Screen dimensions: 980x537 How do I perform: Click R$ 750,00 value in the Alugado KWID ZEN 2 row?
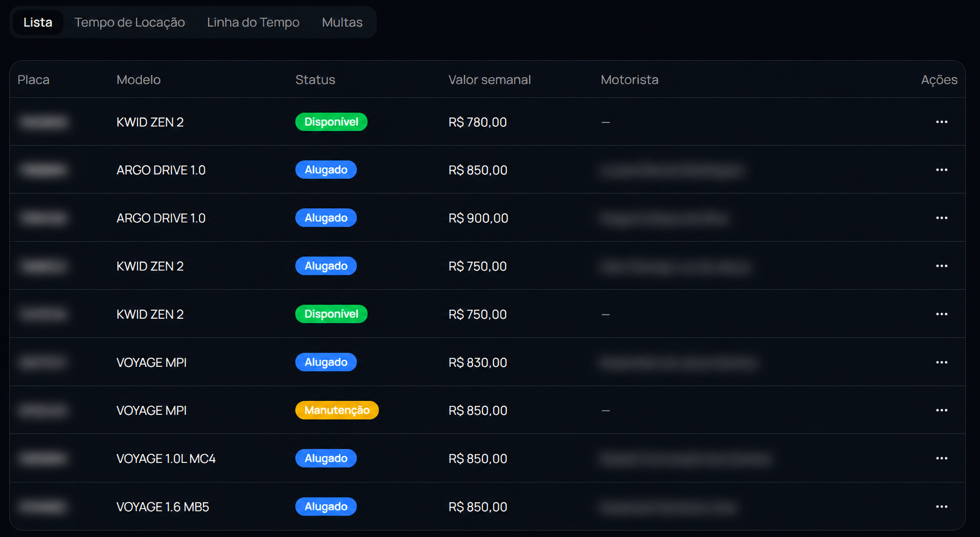[477, 266]
